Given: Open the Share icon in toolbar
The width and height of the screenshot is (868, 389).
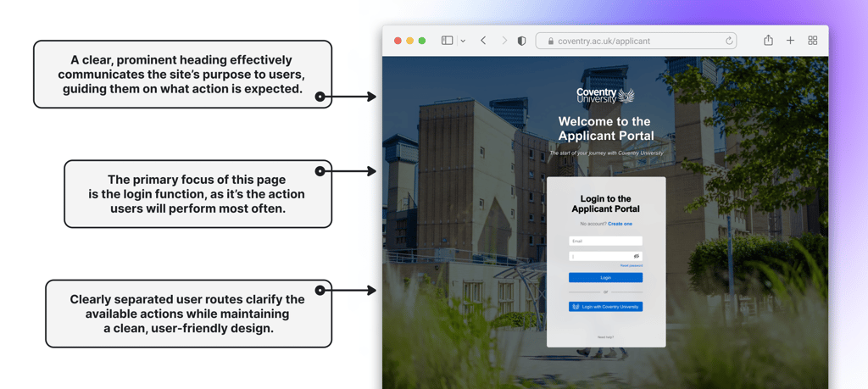Looking at the screenshot, I should tap(768, 40).
